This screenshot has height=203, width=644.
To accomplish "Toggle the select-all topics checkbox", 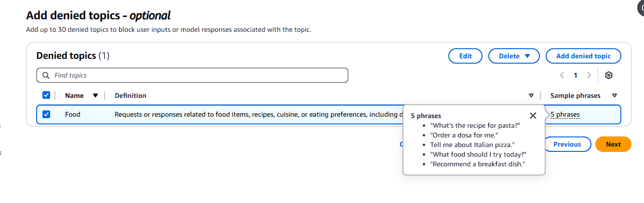I will coord(46,95).
